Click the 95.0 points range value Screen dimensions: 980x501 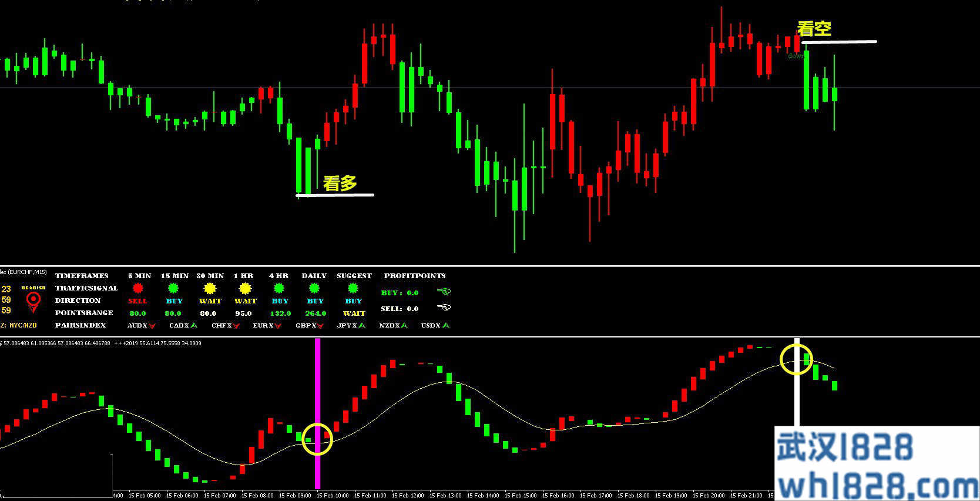(243, 313)
